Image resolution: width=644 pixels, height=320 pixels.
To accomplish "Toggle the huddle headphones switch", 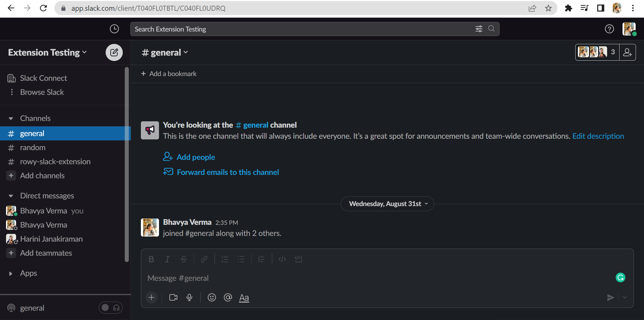I will click(111, 308).
